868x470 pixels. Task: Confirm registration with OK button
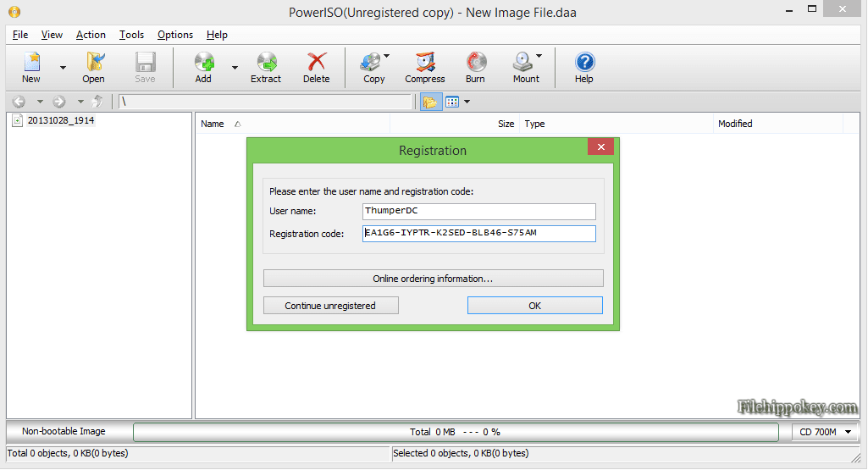[x=534, y=306]
